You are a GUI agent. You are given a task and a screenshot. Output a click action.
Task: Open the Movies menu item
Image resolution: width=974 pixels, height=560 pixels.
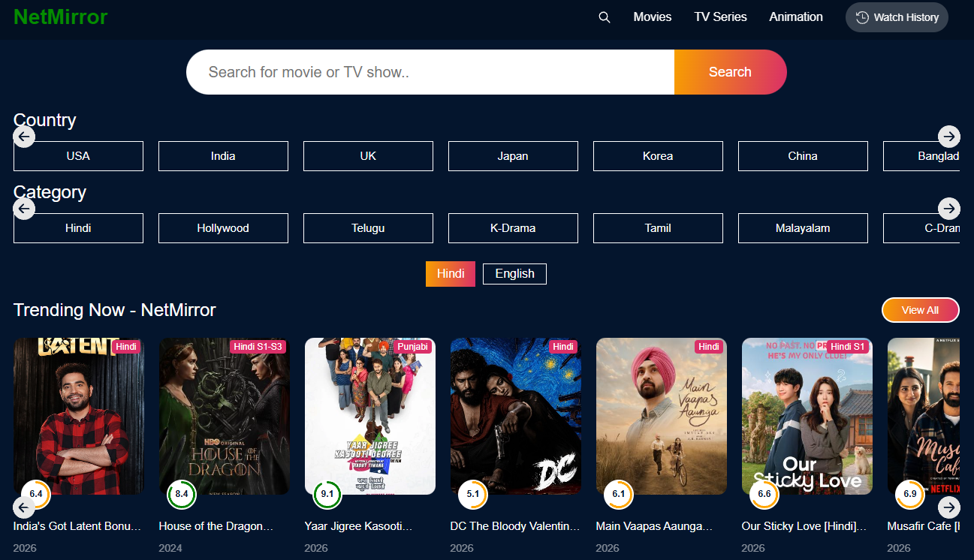pos(653,17)
